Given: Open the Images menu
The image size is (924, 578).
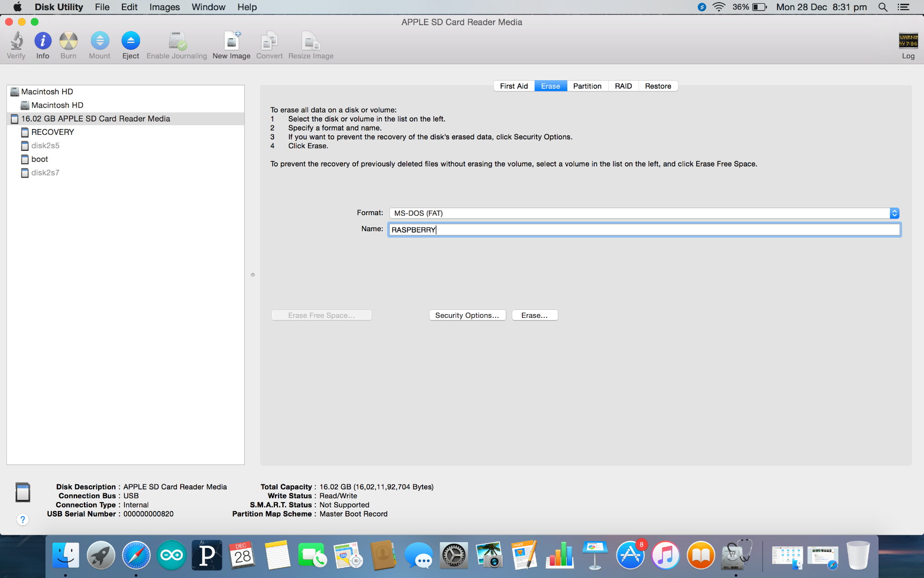Looking at the screenshot, I should point(165,7).
